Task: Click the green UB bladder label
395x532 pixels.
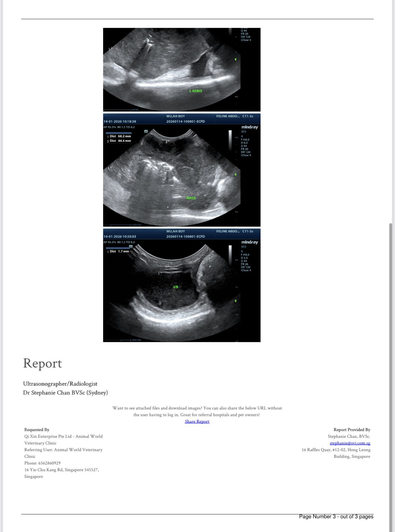Action: point(176,287)
